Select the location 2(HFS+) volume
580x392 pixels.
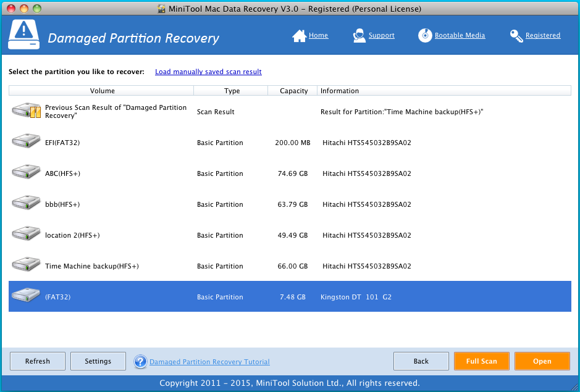pos(72,235)
